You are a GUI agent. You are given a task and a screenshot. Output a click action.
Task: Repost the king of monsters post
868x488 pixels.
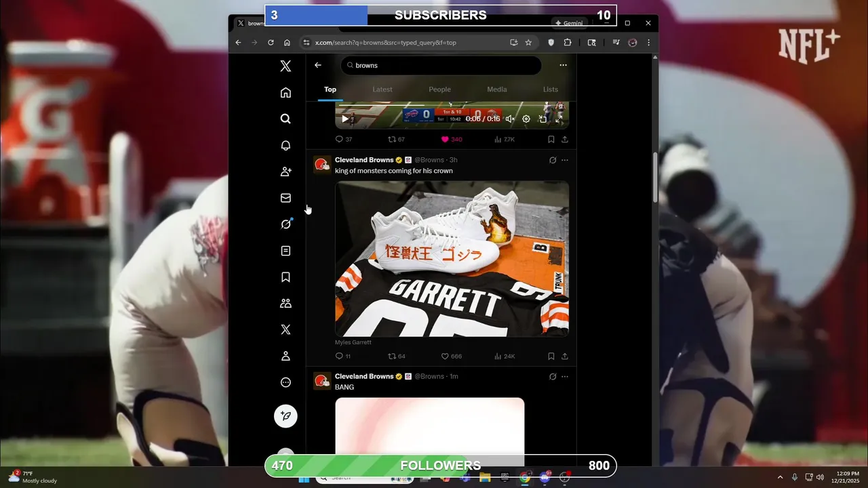tap(396, 356)
